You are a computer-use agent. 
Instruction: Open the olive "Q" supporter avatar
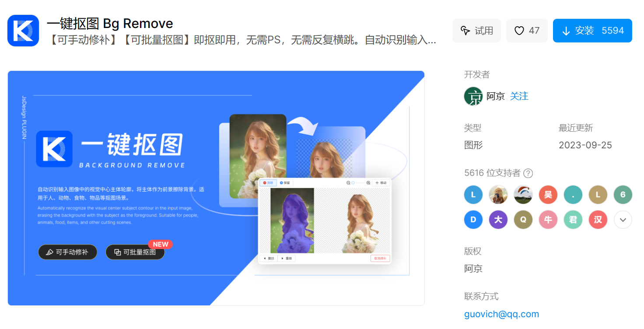pyautogui.click(x=523, y=220)
